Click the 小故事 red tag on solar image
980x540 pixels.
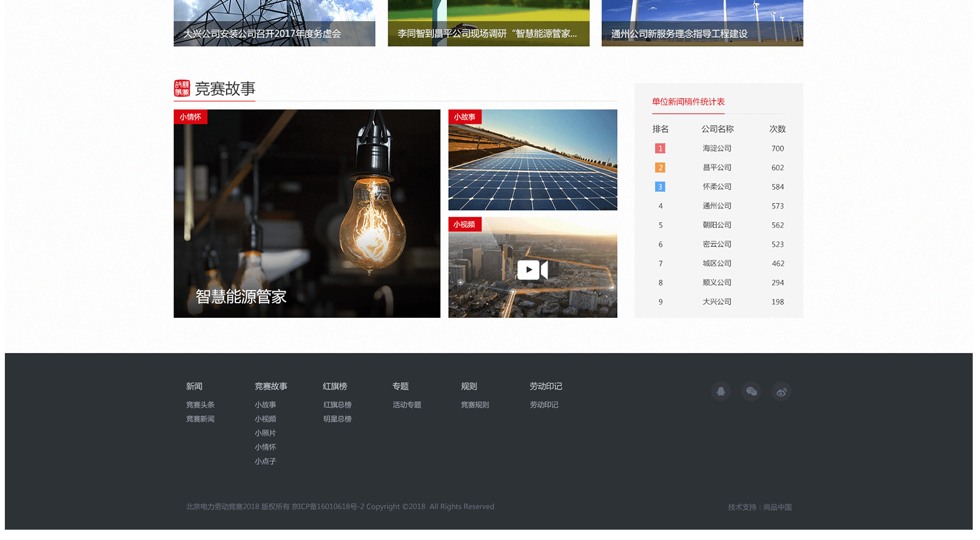pyautogui.click(x=465, y=117)
